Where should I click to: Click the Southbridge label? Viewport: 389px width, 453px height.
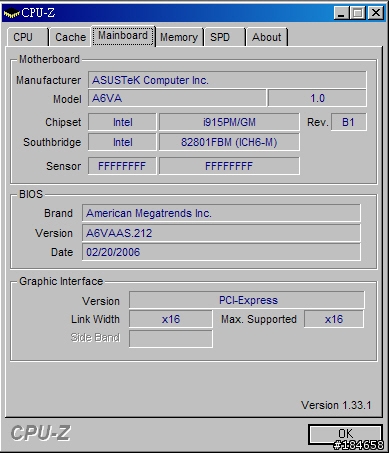pos(52,142)
